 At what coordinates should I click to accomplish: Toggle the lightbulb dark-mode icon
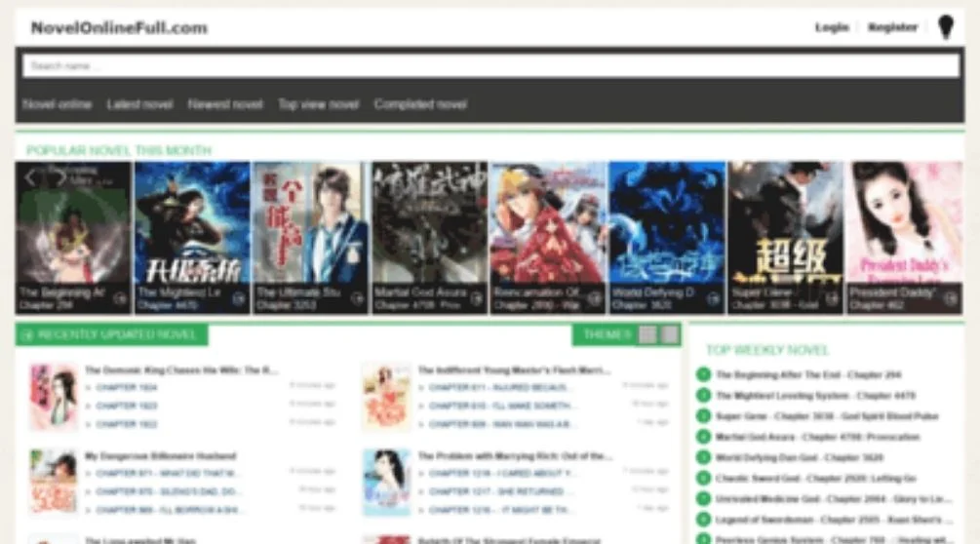click(x=946, y=27)
